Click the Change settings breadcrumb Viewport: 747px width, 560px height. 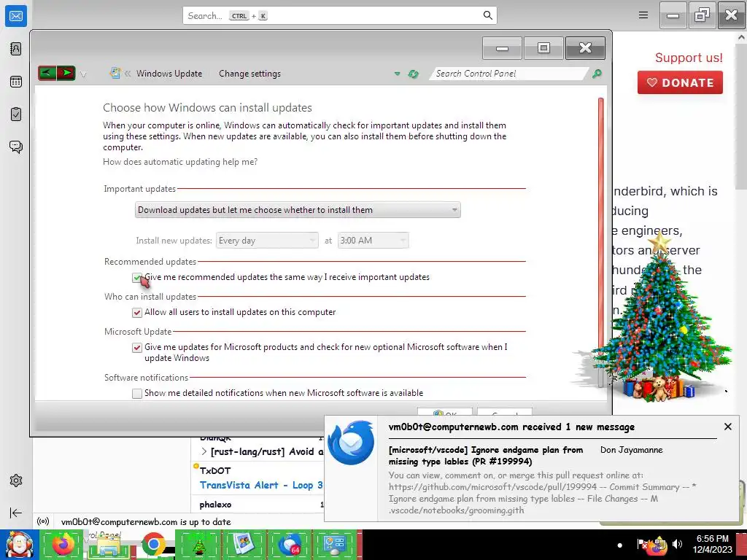coord(249,74)
